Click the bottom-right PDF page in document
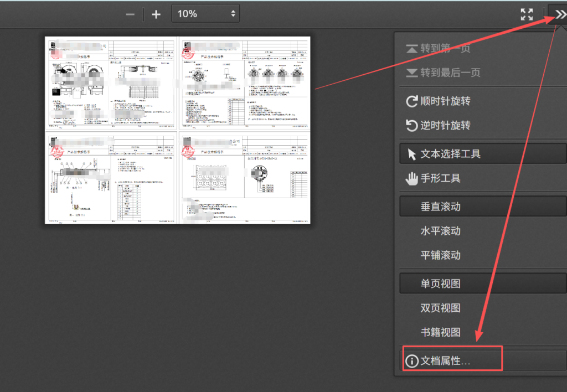The width and height of the screenshot is (567, 392). 244,178
